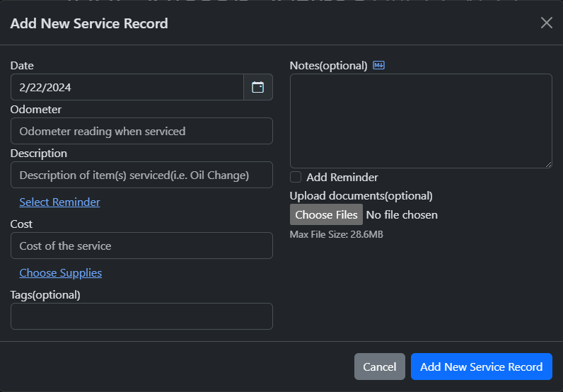563x392 pixels.
Task: Click the 'Max File Size: 28.6MB' text
Action: pyautogui.click(x=337, y=234)
